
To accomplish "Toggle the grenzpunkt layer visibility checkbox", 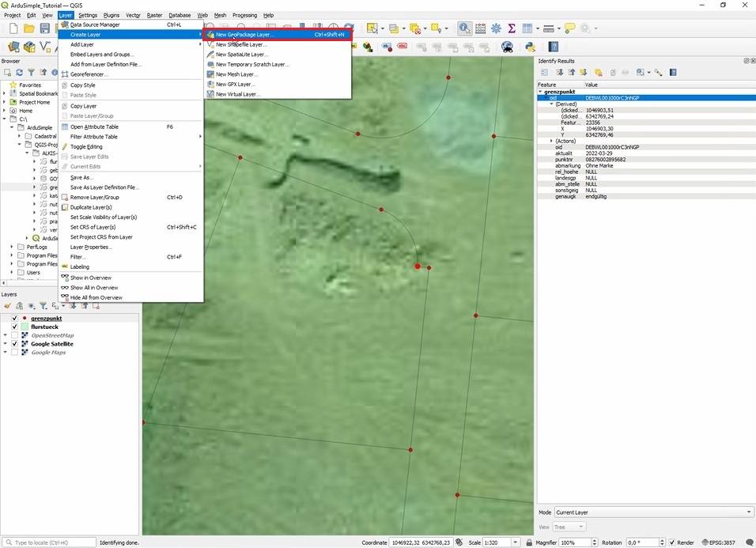I will (14, 319).
